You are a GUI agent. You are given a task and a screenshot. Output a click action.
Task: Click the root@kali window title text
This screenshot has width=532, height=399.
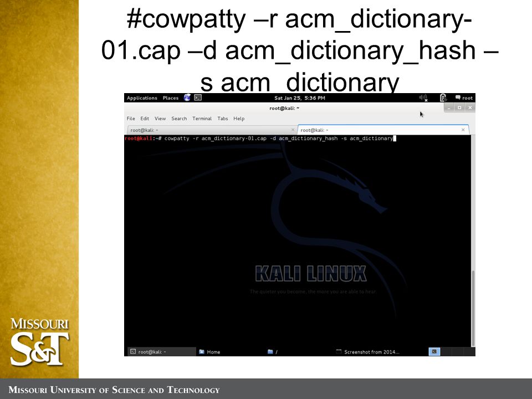[x=284, y=108]
